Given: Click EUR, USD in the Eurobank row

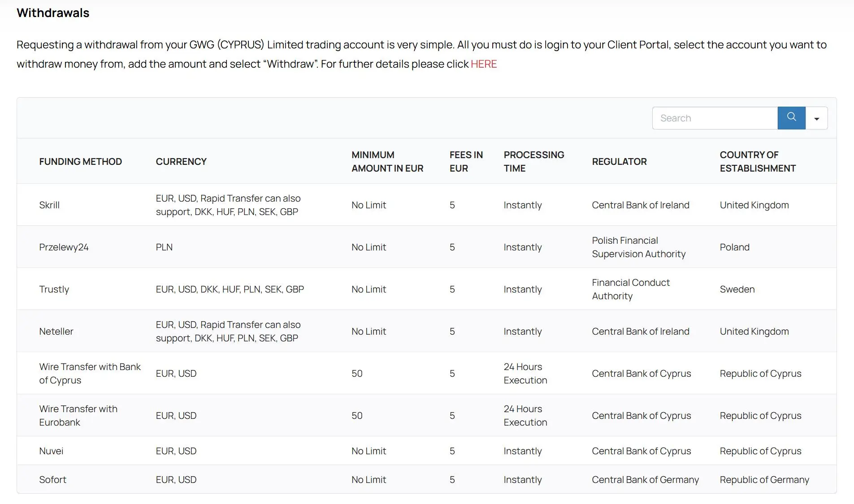Looking at the screenshot, I should click(176, 415).
